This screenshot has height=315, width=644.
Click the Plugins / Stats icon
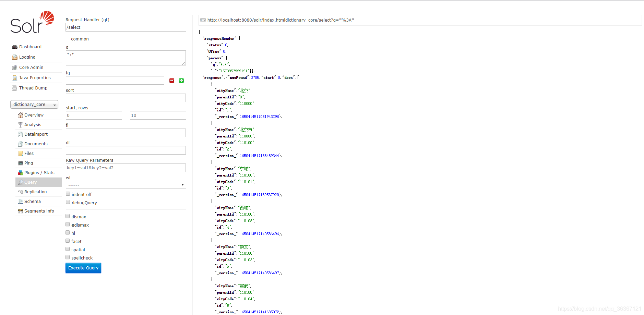point(21,173)
